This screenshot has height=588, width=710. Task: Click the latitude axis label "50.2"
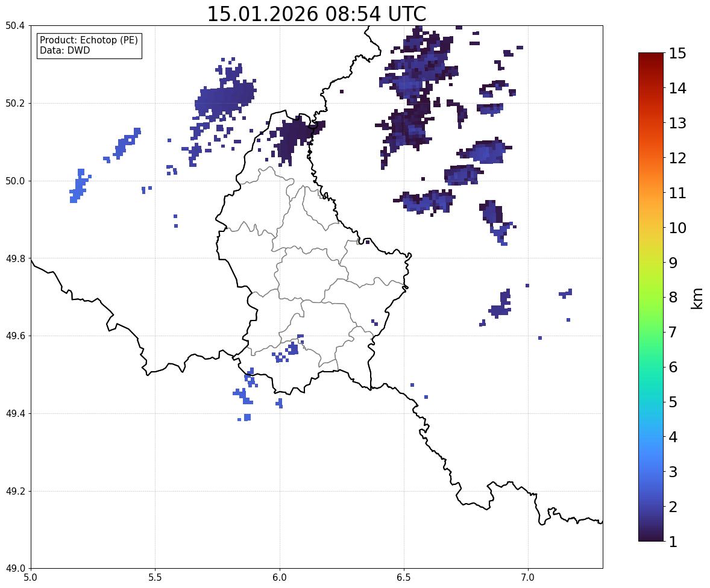[x=16, y=103]
